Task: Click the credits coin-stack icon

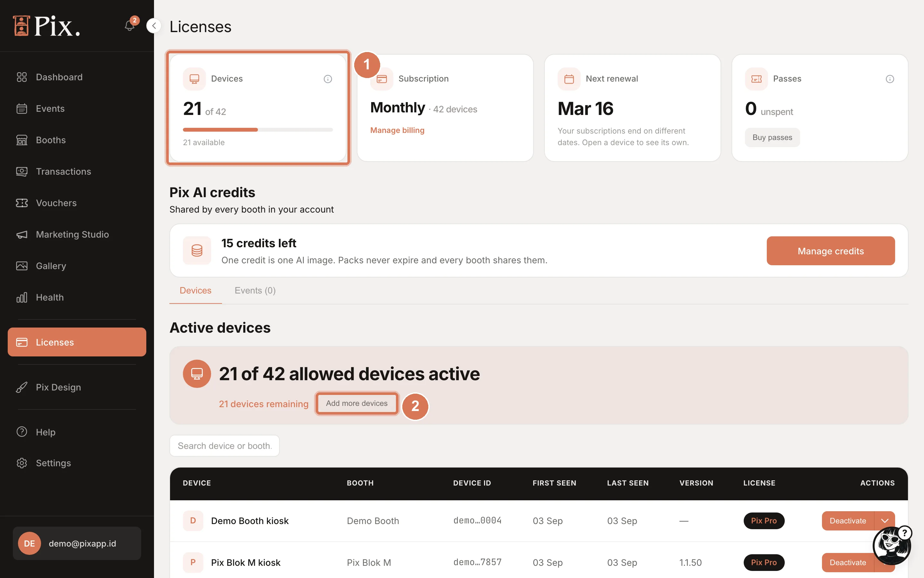Action: coord(197,251)
